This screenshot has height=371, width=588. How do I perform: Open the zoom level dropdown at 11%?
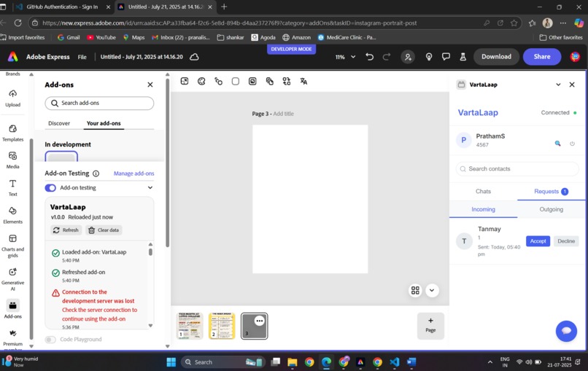tap(346, 57)
